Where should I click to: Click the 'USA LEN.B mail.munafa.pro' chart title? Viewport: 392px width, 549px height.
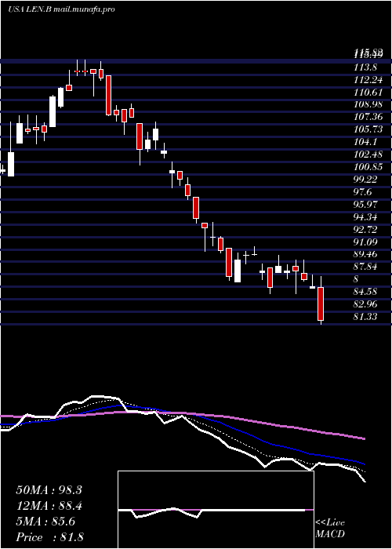pos(61,9)
